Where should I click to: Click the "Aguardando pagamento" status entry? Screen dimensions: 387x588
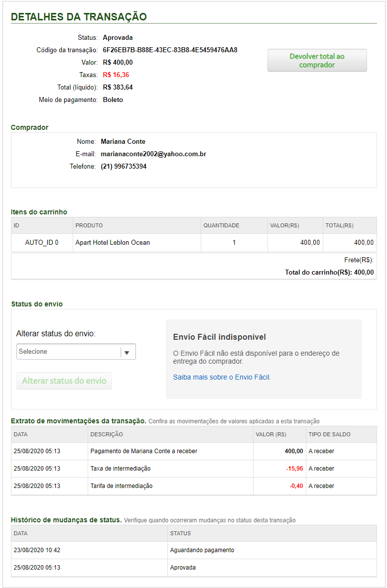click(x=202, y=550)
